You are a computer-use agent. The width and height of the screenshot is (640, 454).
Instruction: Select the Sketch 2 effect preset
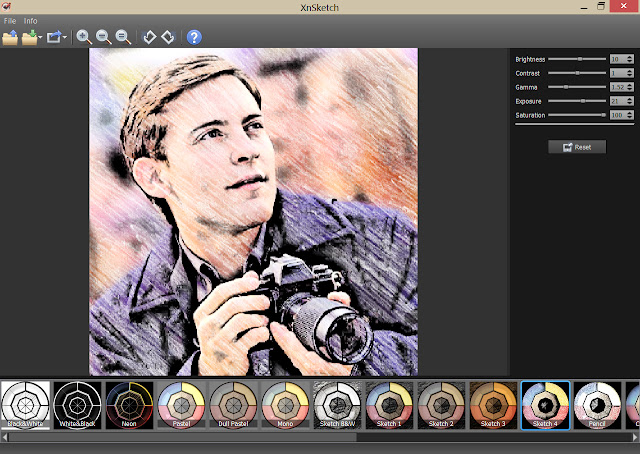[x=441, y=405]
